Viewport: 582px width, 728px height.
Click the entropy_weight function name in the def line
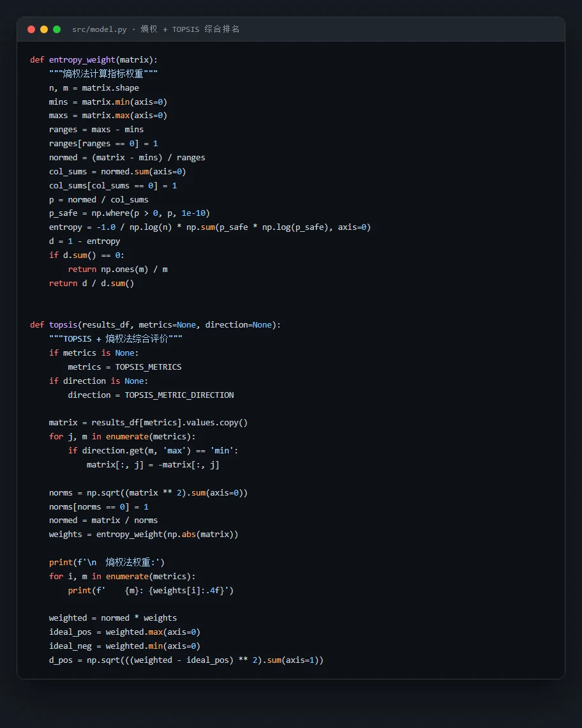(82, 60)
